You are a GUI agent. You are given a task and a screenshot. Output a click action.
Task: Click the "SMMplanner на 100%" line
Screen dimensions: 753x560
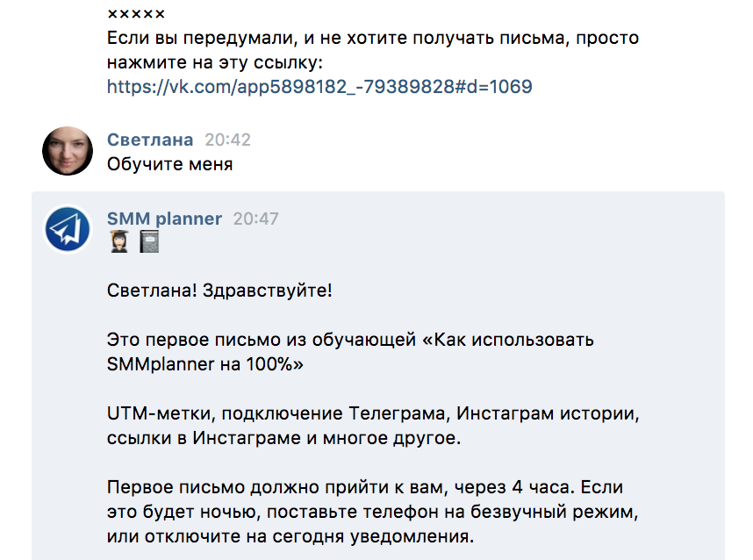click(x=205, y=364)
